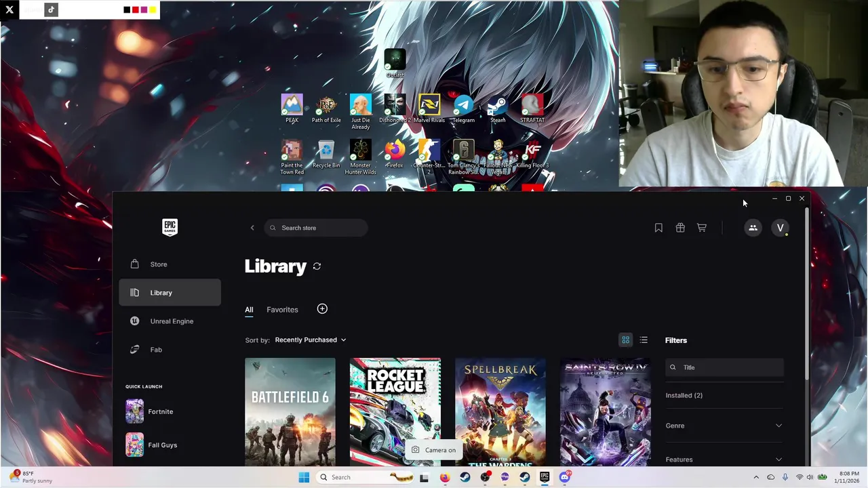
Task: Open Fab in the Epic sidebar
Action: click(170, 350)
